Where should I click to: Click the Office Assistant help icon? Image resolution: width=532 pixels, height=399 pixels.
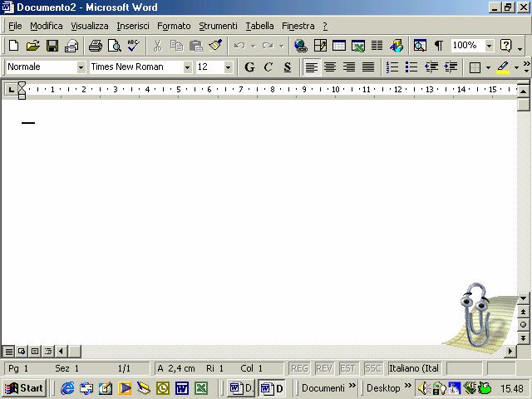tap(506, 46)
